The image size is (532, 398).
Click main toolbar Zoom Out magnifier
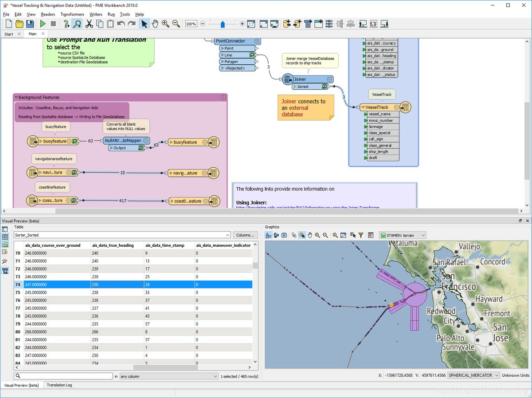pyautogui.click(x=176, y=24)
